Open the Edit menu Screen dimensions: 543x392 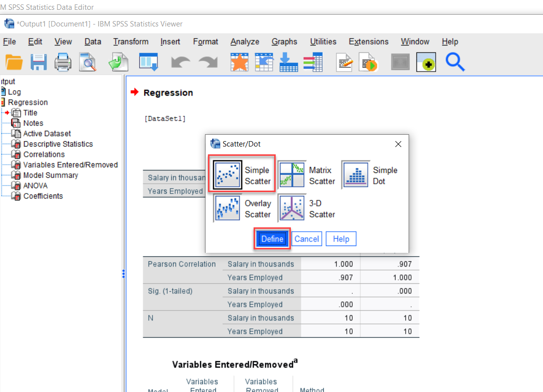click(x=35, y=42)
